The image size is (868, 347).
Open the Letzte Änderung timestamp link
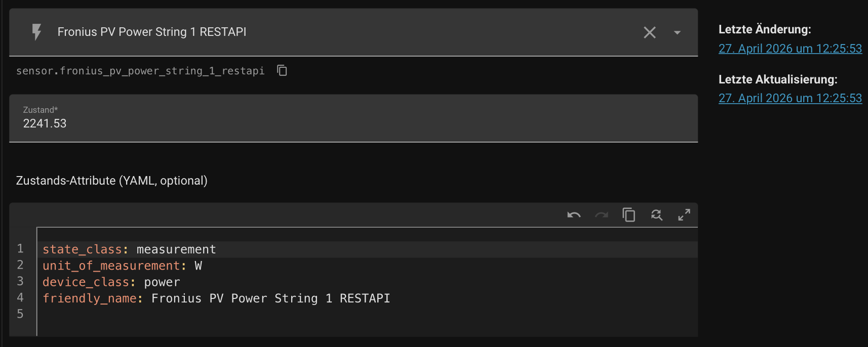point(790,49)
